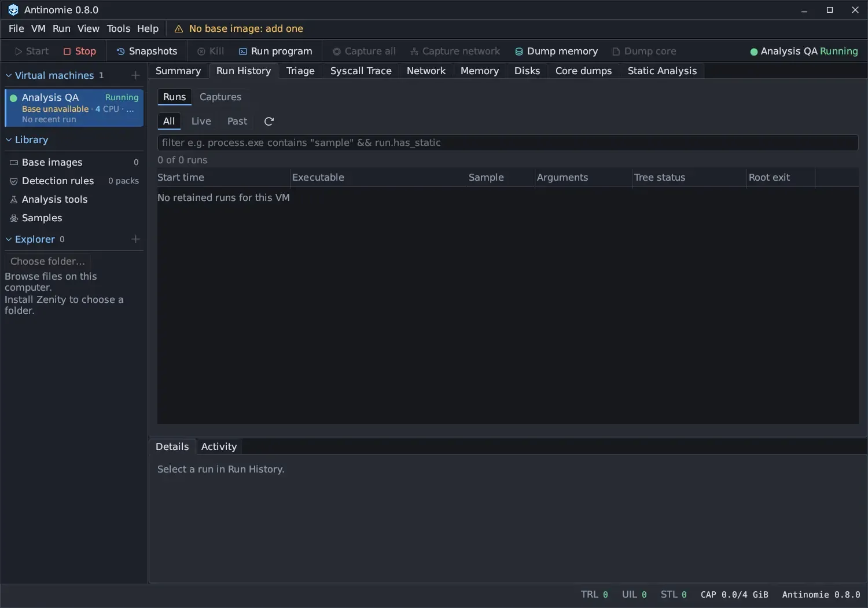
Task: Click the Tree status column header
Action: coord(689,177)
